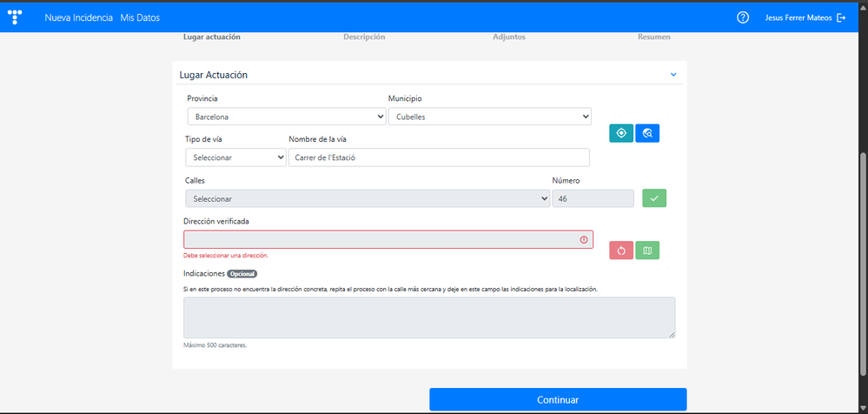Screen dimensions: 868x414
Task: Click the red error icon in Dirección verificada
Action: (x=584, y=240)
